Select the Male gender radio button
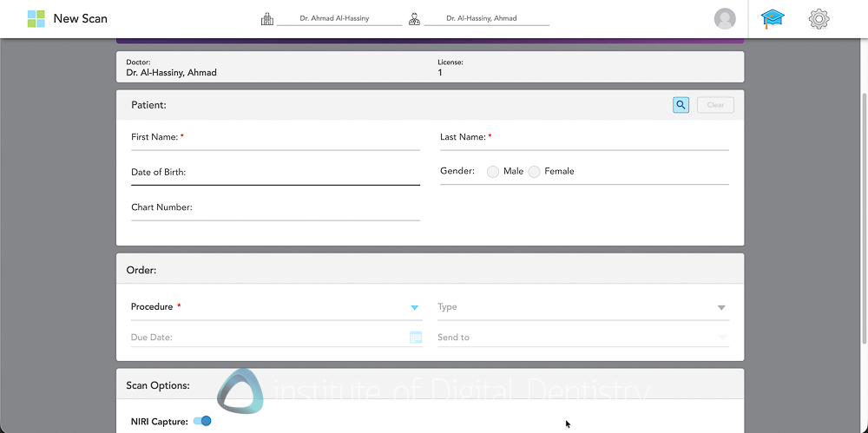Image resolution: width=868 pixels, height=433 pixels. tap(493, 172)
